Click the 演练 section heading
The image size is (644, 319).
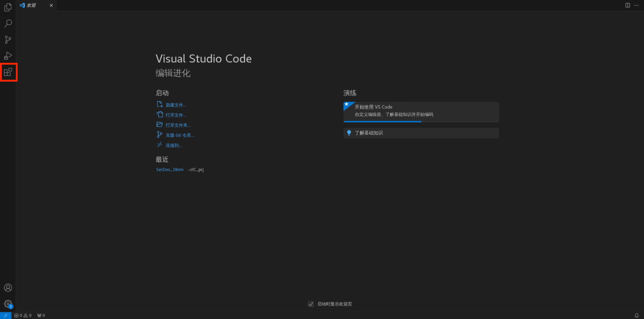[x=350, y=93]
